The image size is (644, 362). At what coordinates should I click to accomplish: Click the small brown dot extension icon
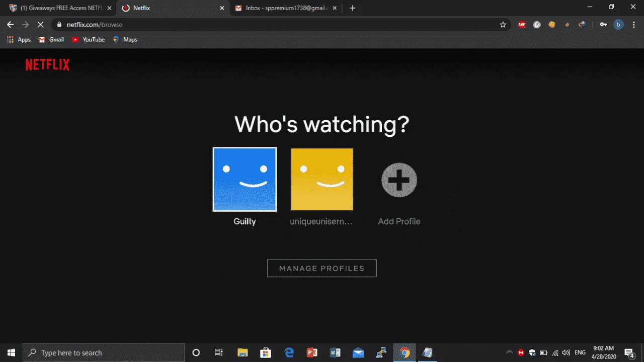coord(567,24)
